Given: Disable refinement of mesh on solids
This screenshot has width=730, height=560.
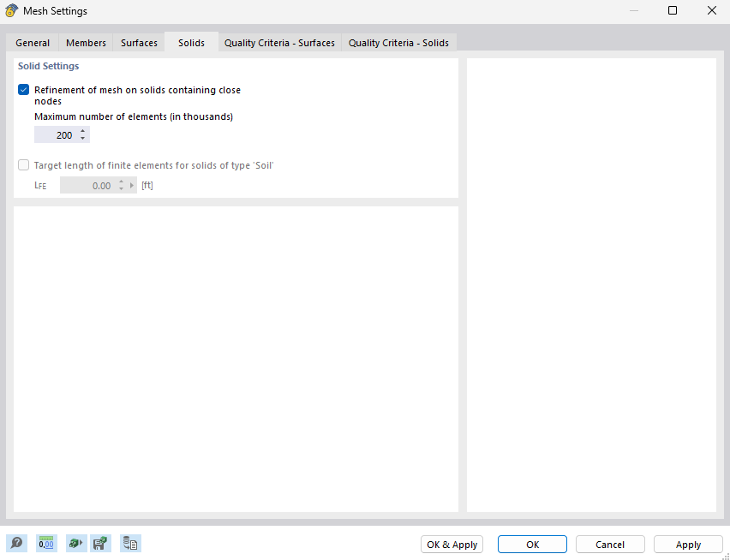Looking at the screenshot, I should 23,89.
